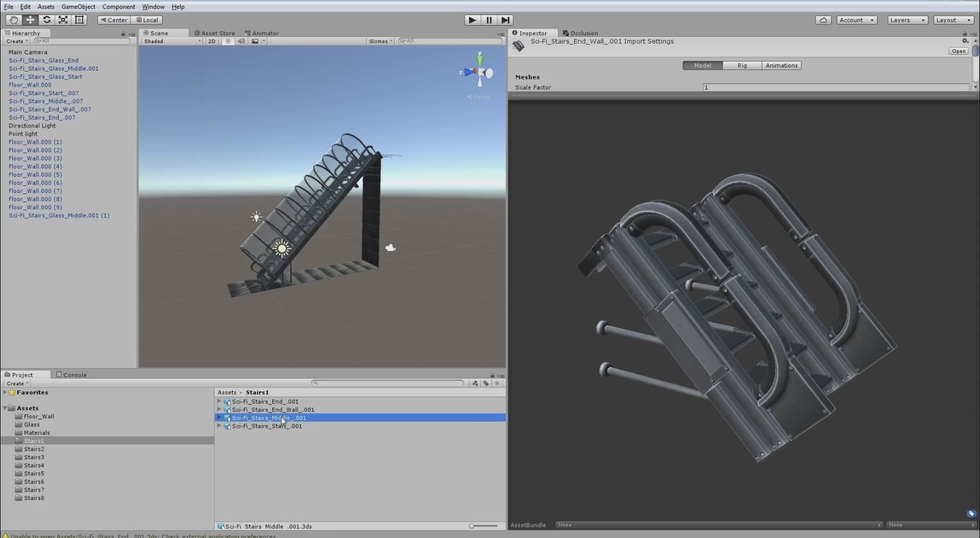This screenshot has width=980, height=538.
Task: Click the model asset icon in Inspector header
Action: pos(518,46)
